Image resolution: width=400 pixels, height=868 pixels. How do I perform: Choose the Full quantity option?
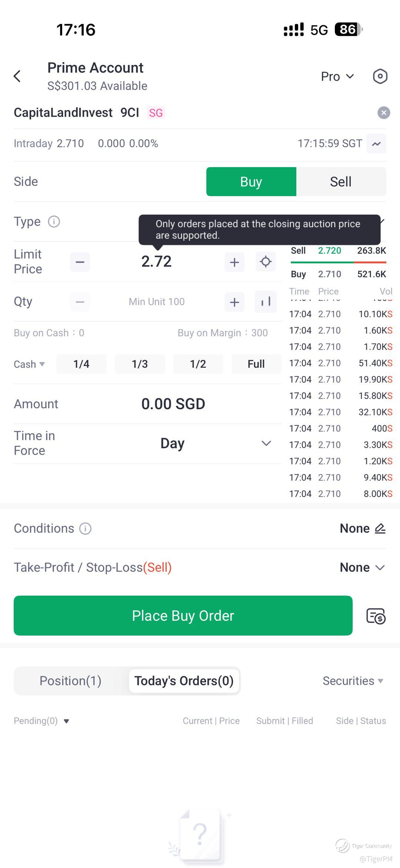tap(256, 364)
